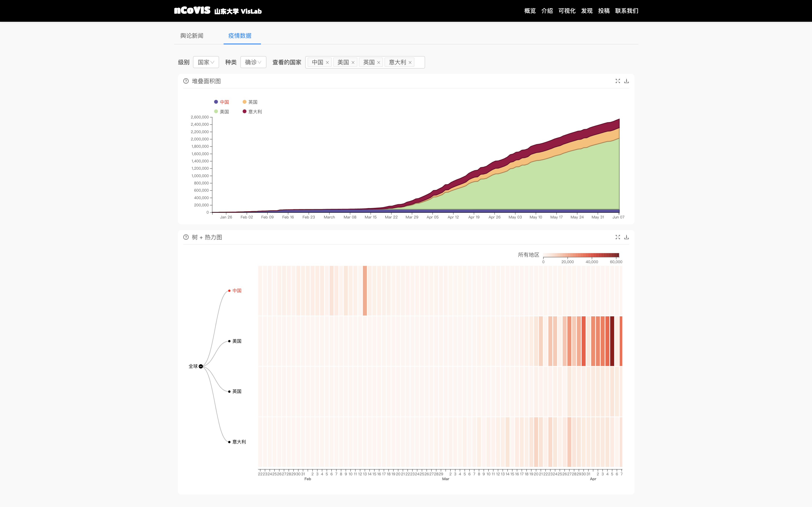This screenshot has height=507, width=812.
Task: Remove 意大利 tag from selected countries
Action: coord(410,62)
